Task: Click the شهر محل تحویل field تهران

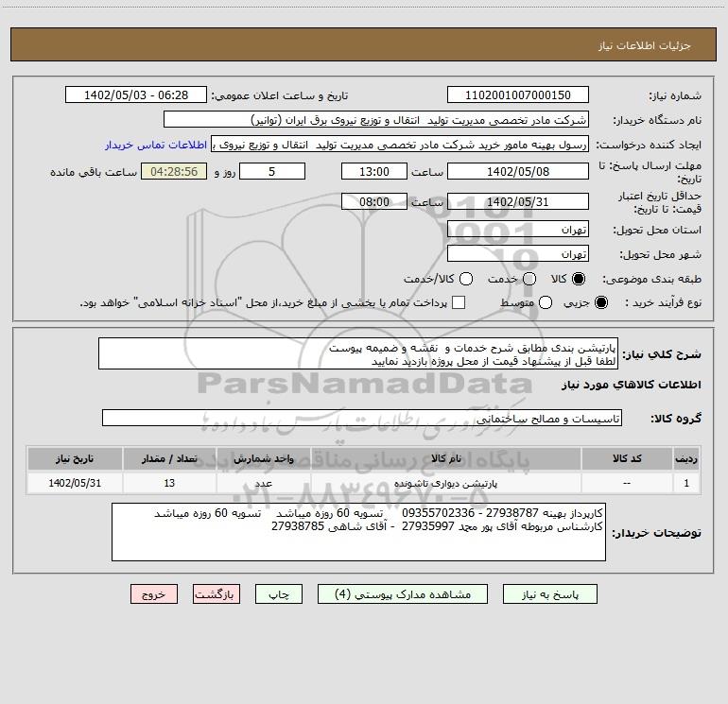Action: (x=518, y=254)
